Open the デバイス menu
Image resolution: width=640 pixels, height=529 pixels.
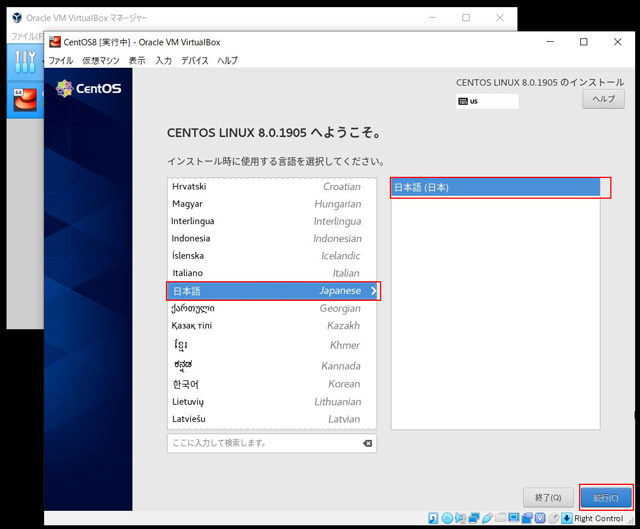pos(195,60)
